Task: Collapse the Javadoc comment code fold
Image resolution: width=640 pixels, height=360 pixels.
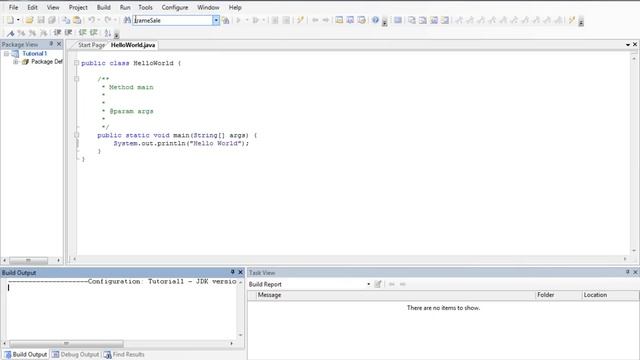Action: 76,79
